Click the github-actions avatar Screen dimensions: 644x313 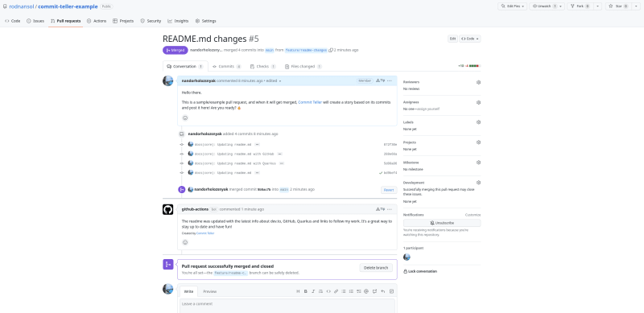tap(168, 209)
